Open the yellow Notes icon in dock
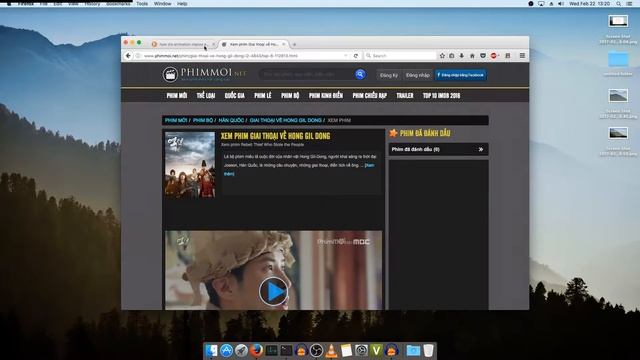 346,350
